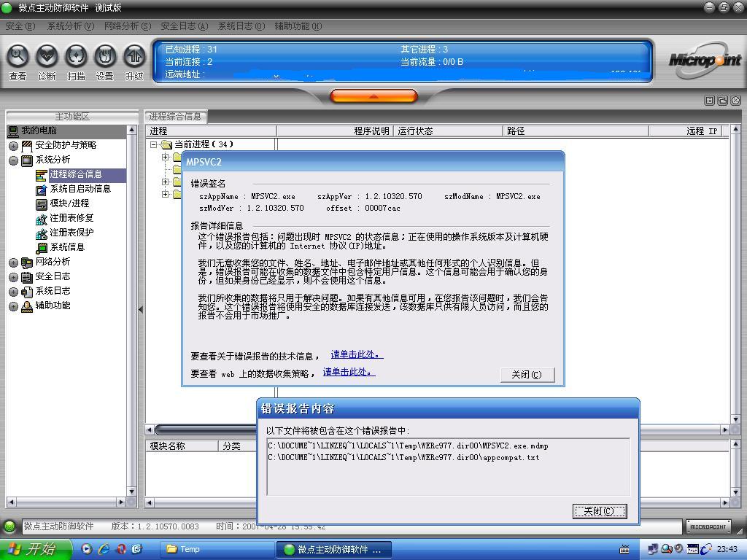Close the MPSVC2 error signature dialog
Viewport: 747px width, 560px height.
[x=527, y=375]
